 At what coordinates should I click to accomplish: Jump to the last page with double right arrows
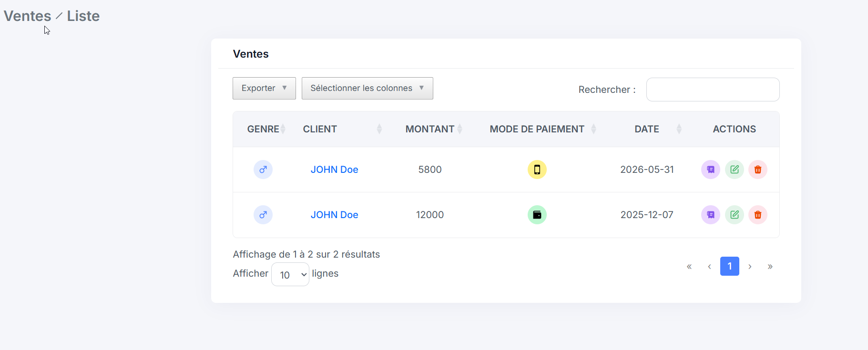[x=770, y=266]
